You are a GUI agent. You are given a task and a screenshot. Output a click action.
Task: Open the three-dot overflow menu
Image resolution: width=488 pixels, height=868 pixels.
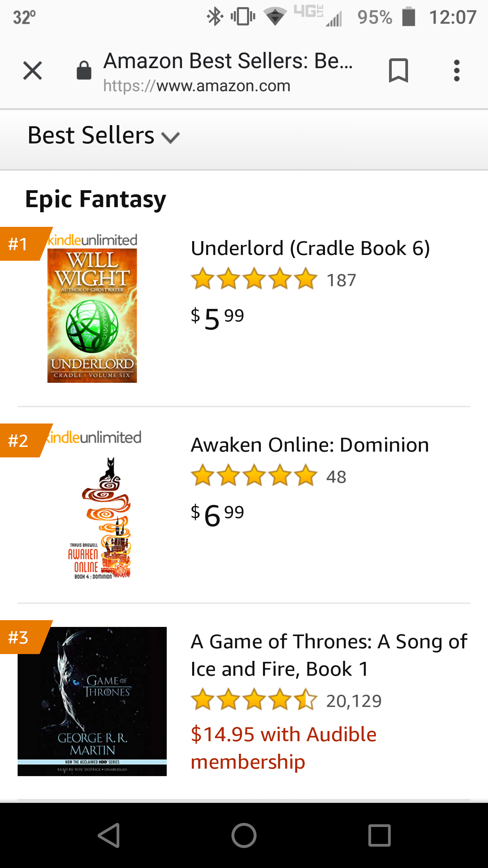[x=456, y=71]
